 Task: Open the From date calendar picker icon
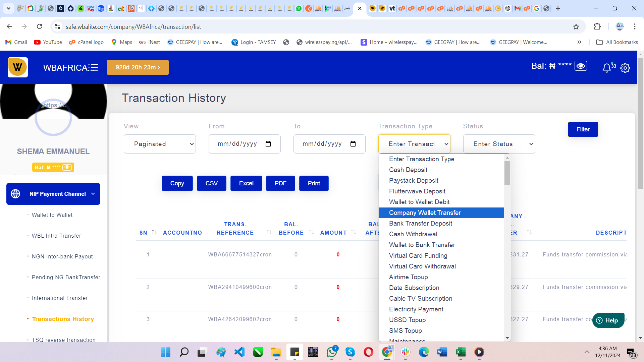tap(268, 144)
